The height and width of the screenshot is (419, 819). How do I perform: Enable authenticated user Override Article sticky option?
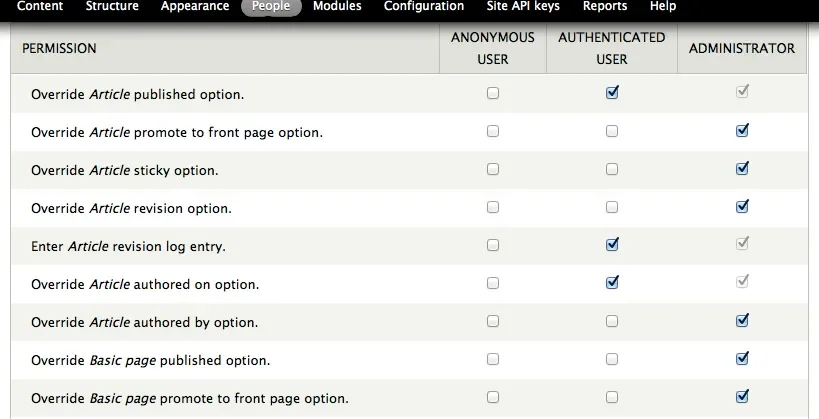point(612,169)
